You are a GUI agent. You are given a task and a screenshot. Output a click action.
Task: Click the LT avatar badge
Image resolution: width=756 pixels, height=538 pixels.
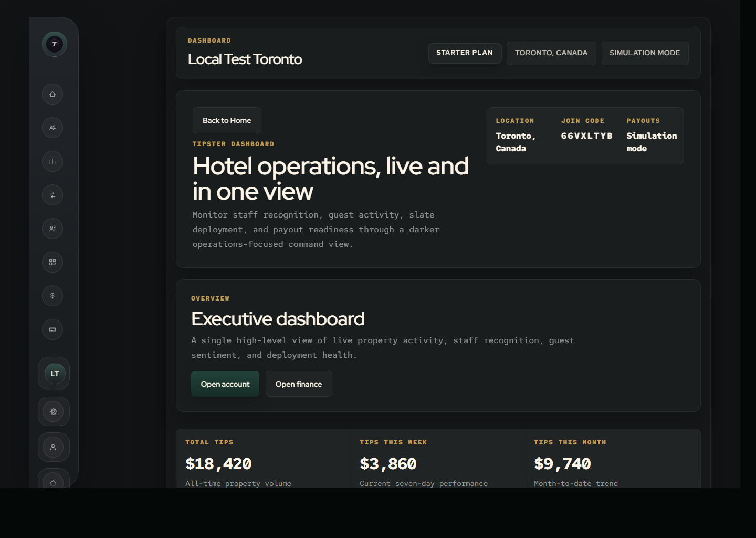tap(55, 374)
